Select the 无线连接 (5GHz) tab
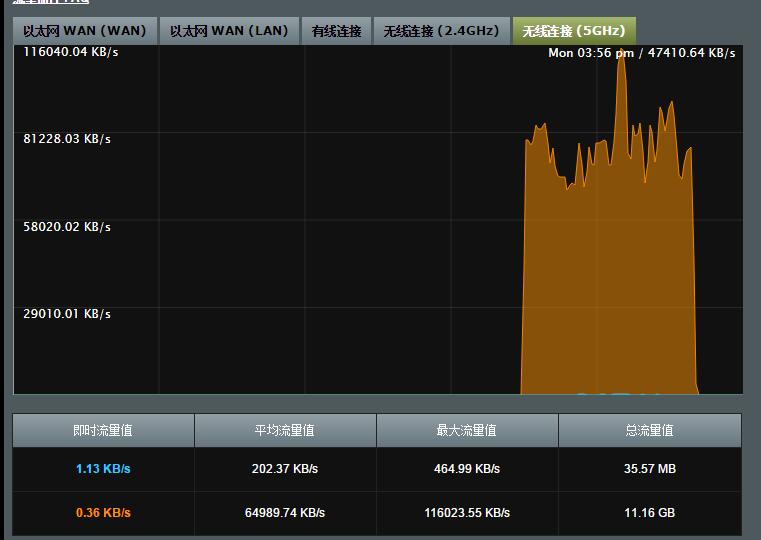This screenshot has width=761, height=540. click(574, 31)
